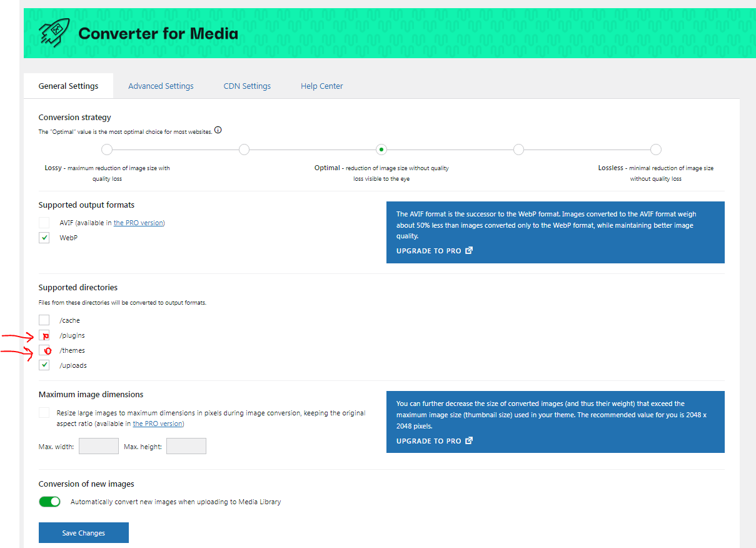756x548 pixels.
Task: Check the /themes directory checkbox
Action: tap(44, 350)
